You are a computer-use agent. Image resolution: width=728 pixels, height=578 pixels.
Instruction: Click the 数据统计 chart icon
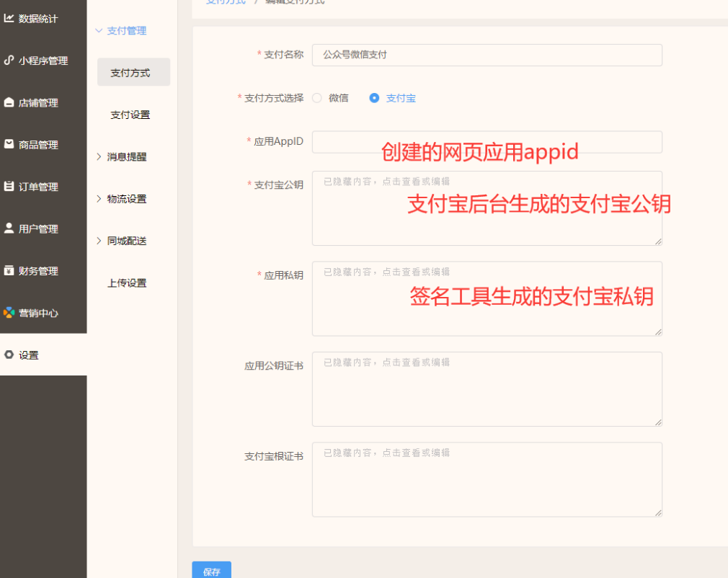click(9, 19)
